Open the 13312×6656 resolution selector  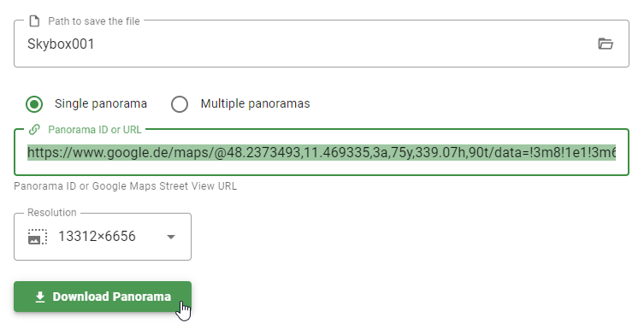click(x=103, y=237)
